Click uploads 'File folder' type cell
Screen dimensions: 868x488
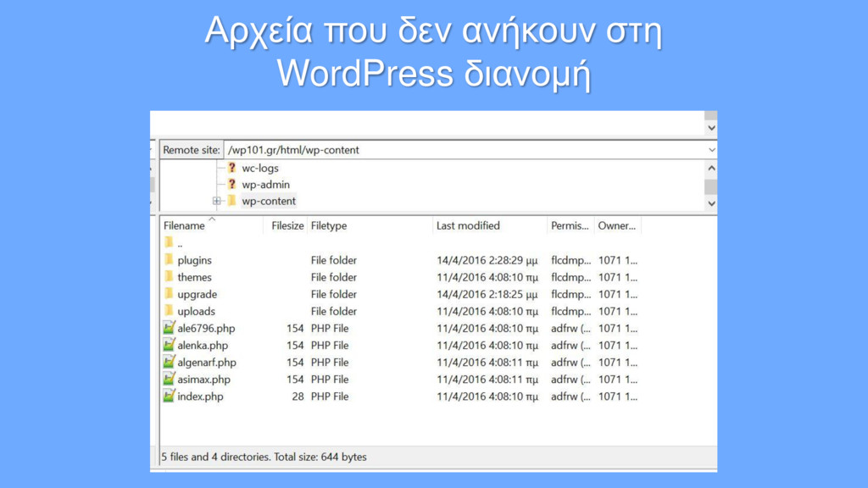coord(334,312)
